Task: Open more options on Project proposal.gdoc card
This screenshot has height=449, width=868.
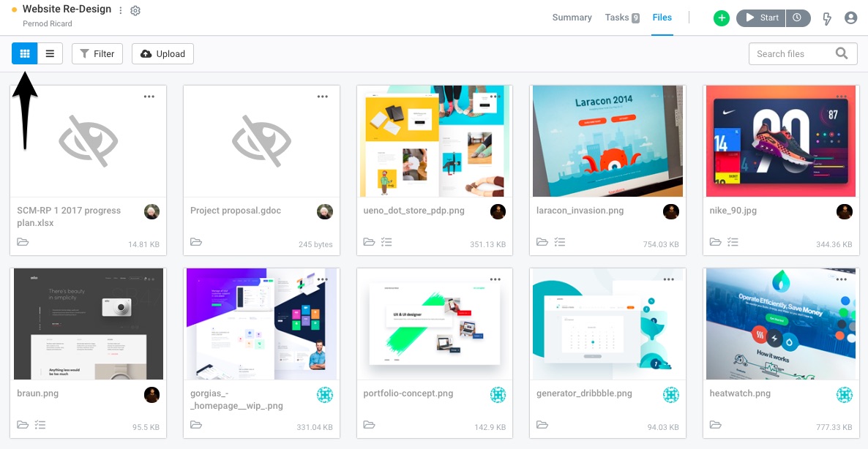Action: pos(322,97)
